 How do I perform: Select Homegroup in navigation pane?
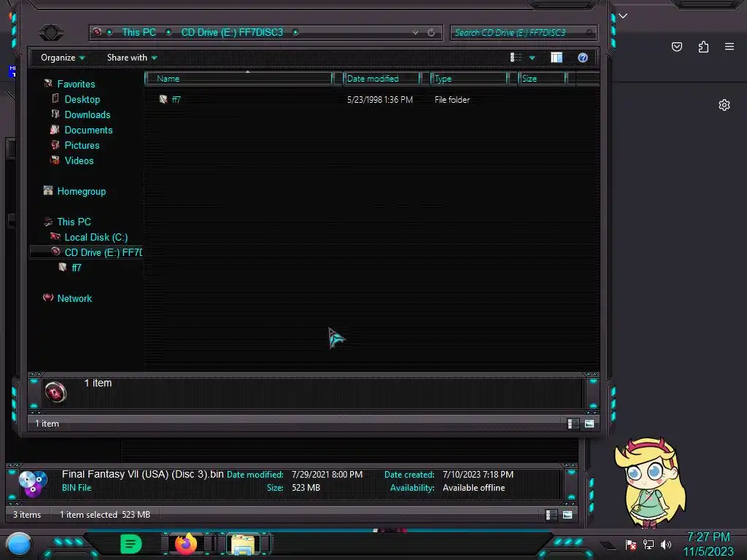coord(82,192)
